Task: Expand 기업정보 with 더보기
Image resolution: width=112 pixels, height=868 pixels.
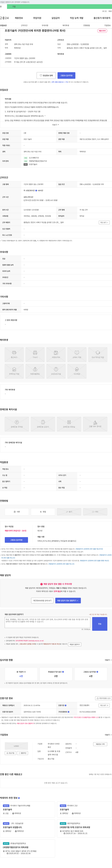Action: (108, 735)
